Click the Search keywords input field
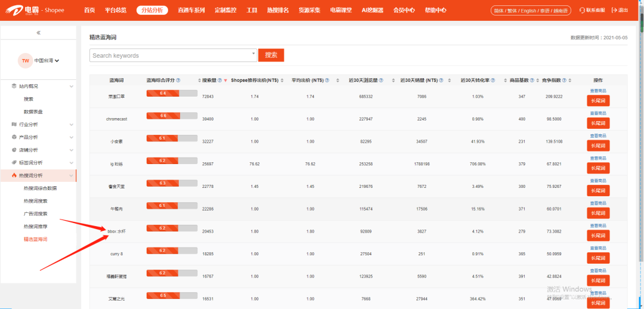Viewport: 644px width, 309px height. tap(170, 55)
